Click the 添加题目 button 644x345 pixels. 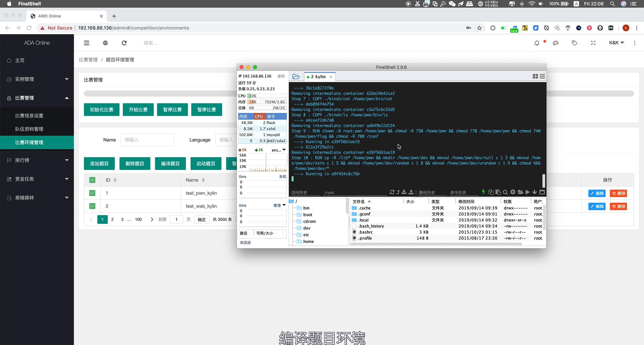(99, 163)
